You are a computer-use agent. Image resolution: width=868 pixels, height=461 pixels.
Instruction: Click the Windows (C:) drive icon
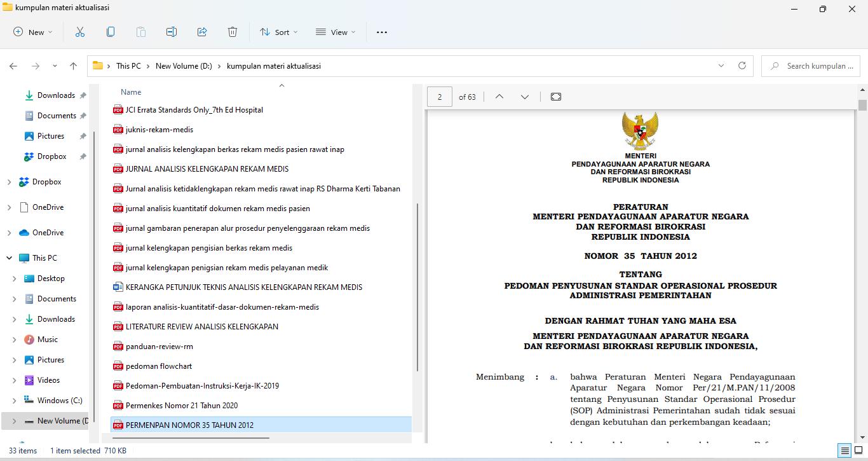(x=29, y=401)
